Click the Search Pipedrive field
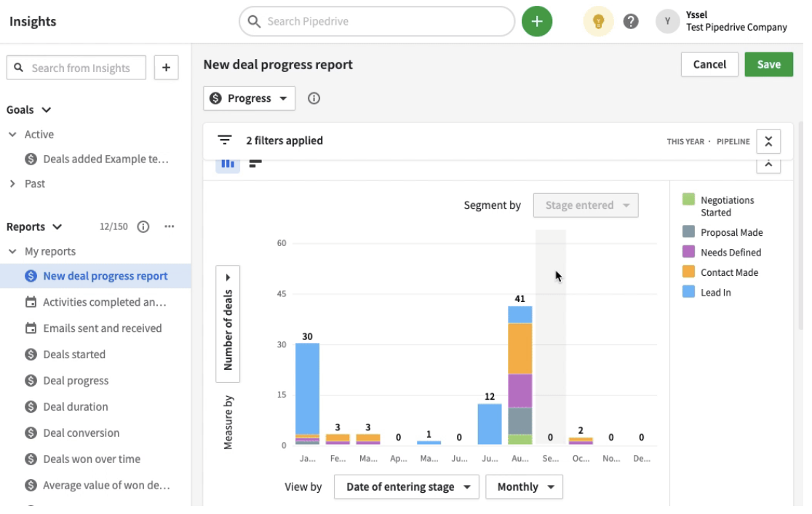The height and width of the screenshot is (514, 812). click(376, 21)
